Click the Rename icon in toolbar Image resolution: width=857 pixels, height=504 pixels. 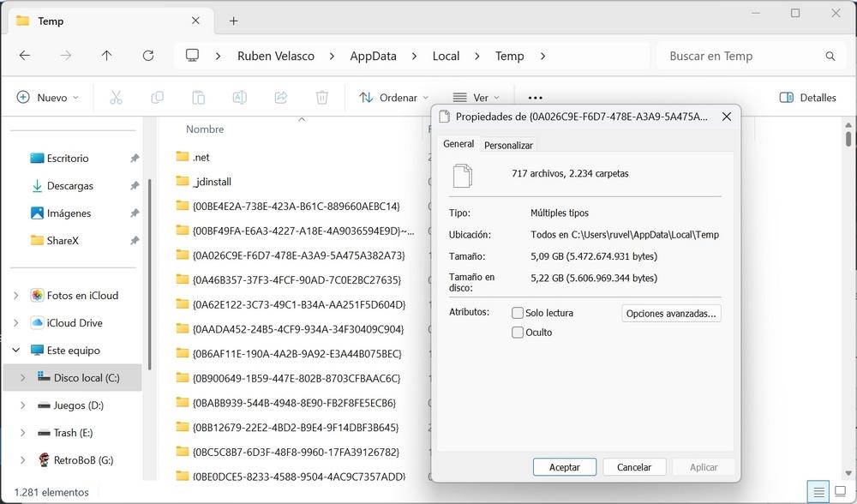coord(239,98)
